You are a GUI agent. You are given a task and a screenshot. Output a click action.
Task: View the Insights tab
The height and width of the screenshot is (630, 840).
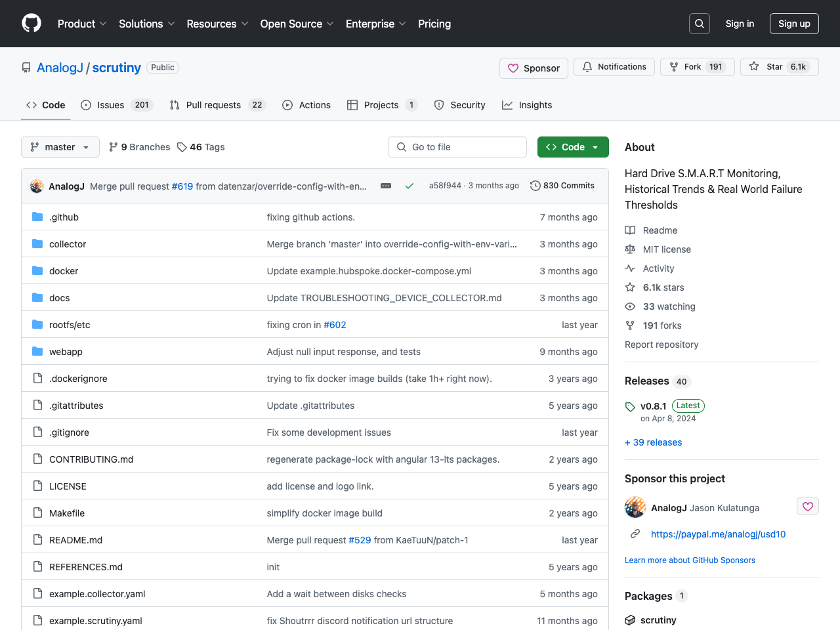(x=527, y=105)
